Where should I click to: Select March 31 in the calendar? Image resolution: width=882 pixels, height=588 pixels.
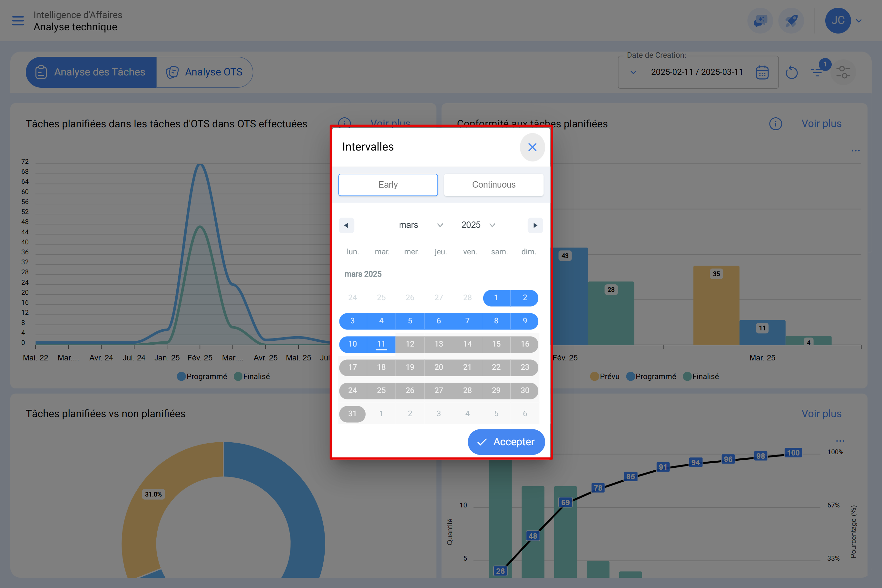click(352, 414)
